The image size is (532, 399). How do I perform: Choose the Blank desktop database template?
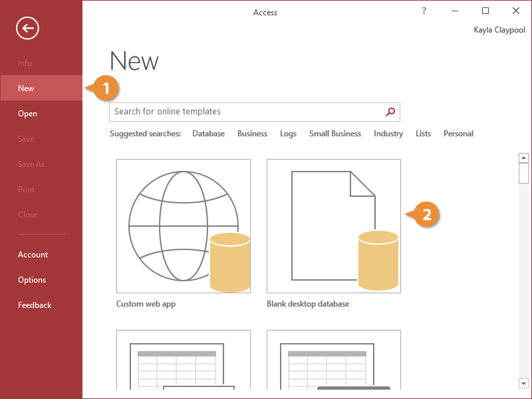pos(334,226)
